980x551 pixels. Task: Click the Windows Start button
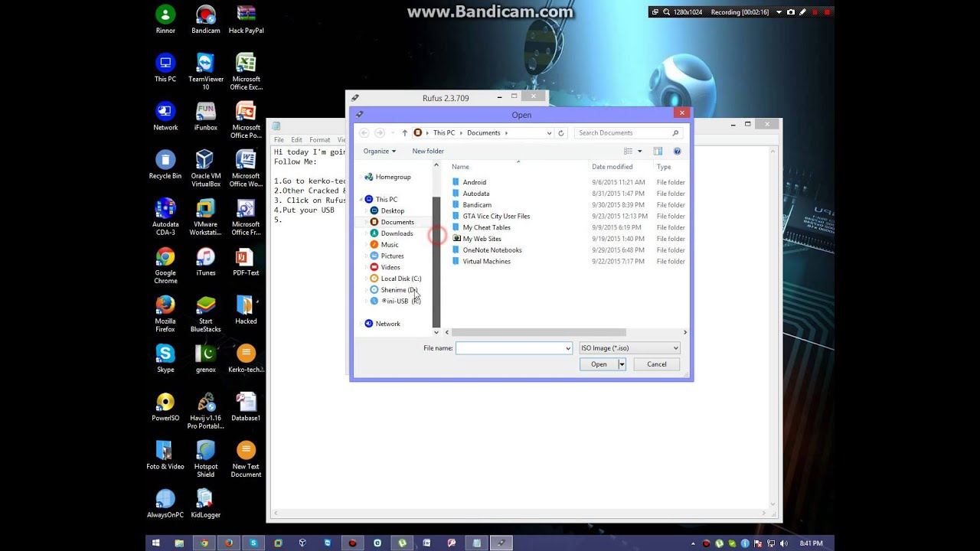click(155, 543)
